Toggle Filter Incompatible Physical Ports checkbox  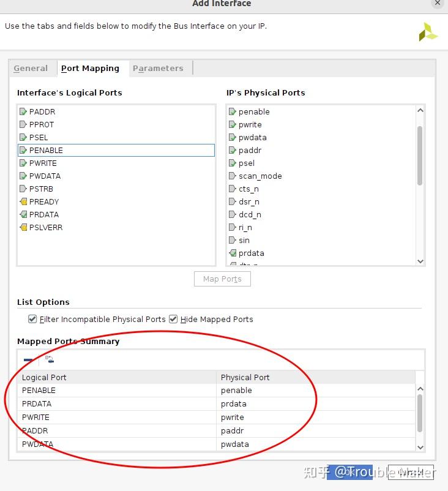[32, 319]
